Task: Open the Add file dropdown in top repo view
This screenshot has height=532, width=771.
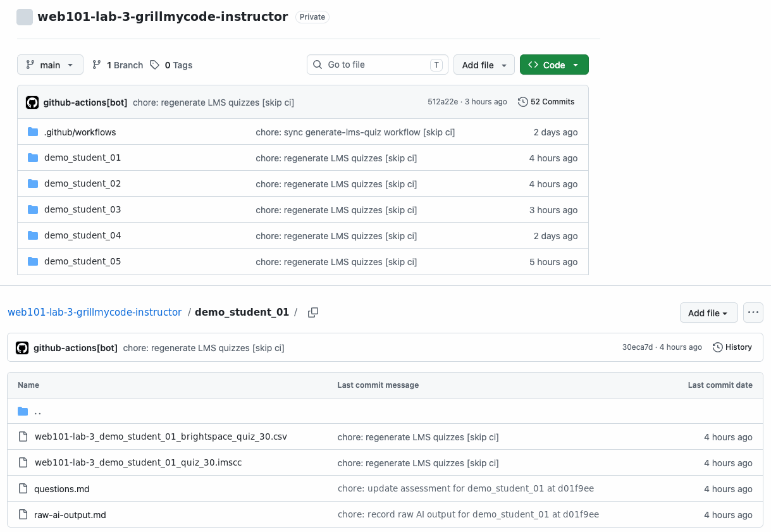Action: (484, 65)
